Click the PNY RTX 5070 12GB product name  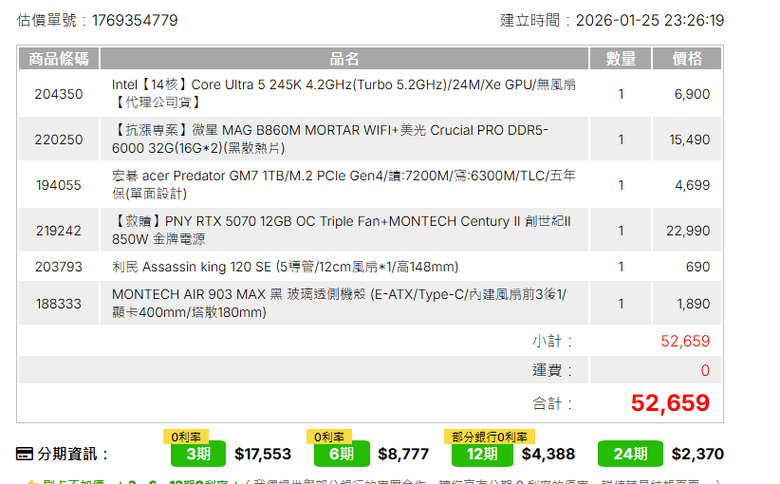pyautogui.click(x=341, y=230)
